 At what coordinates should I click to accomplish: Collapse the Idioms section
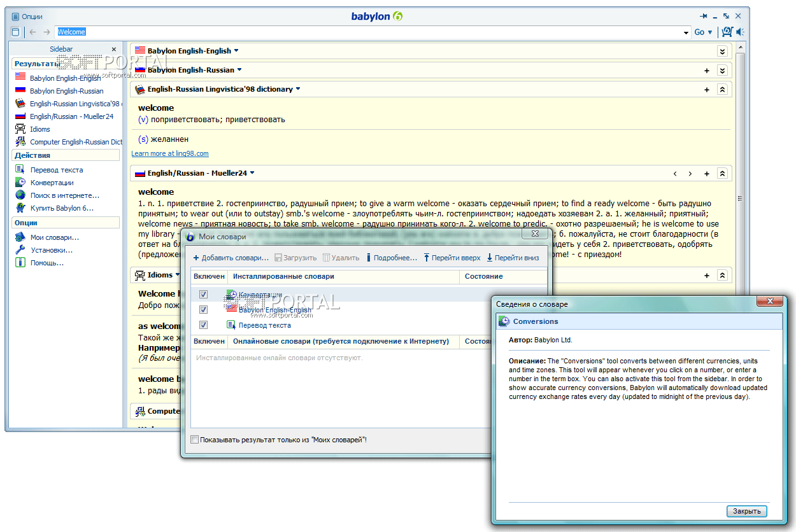(722, 276)
